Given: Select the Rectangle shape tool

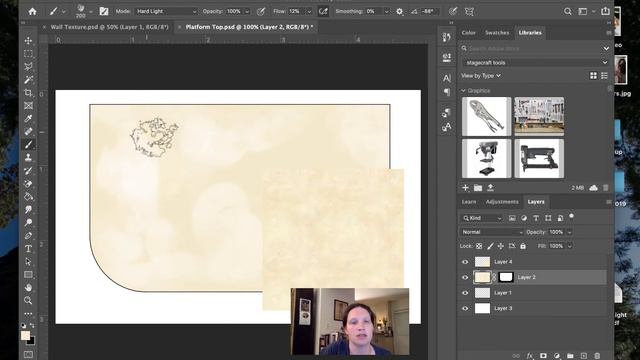Looking at the screenshot, I should tap(28, 275).
